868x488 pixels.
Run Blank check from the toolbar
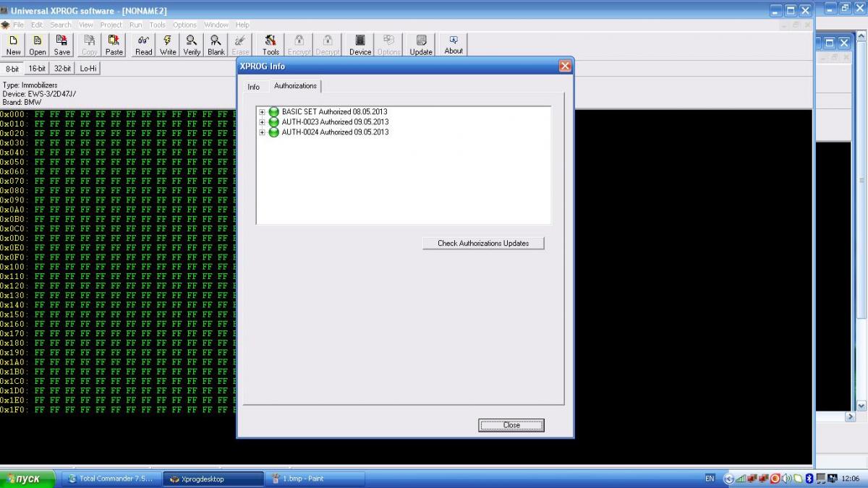point(216,45)
